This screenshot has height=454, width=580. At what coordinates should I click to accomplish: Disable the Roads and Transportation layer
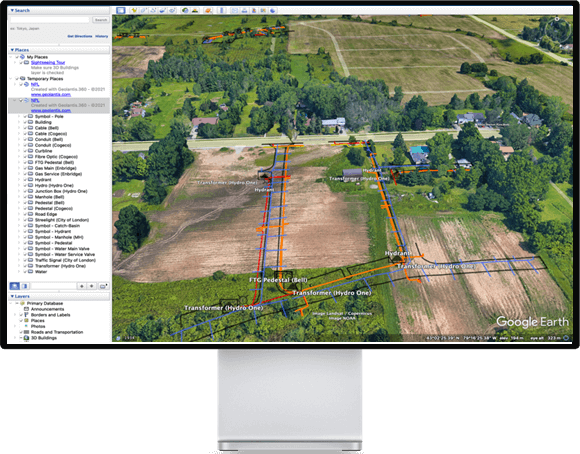pos(21,332)
